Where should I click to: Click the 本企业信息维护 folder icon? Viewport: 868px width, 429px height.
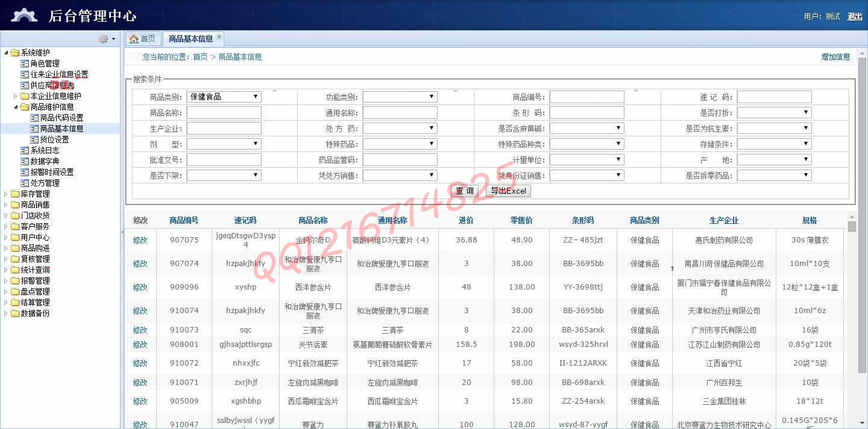tap(25, 96)
